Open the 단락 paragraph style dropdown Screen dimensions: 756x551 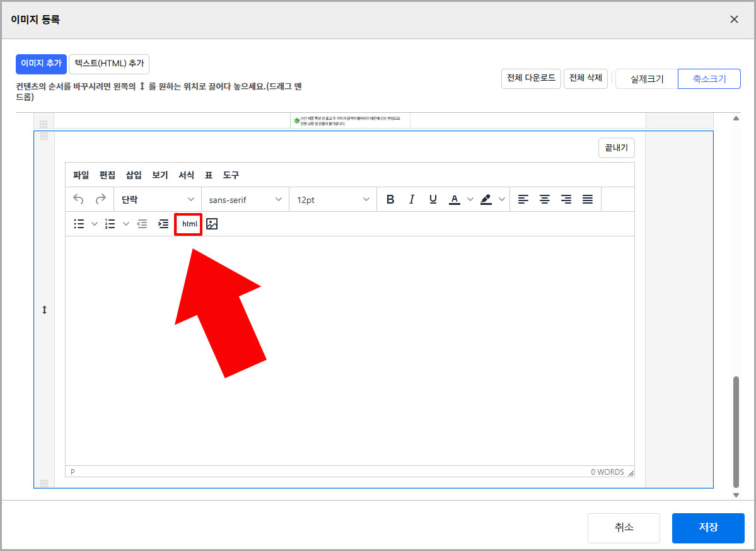pos(157,199)
